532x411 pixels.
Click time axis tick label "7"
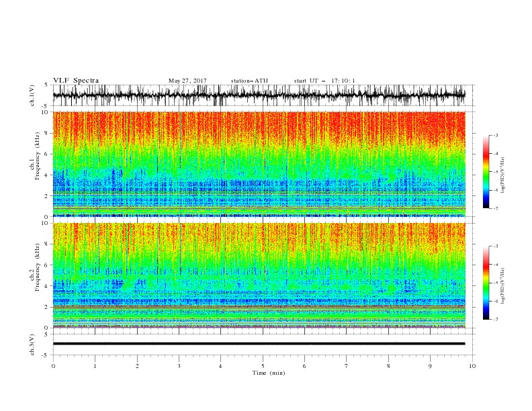pyautogui.click(x=347, y=366)
